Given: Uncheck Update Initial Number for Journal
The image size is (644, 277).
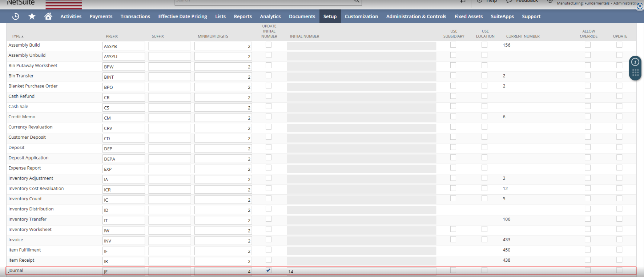Looking at the screenshot, I should click(x=269, y=270).
